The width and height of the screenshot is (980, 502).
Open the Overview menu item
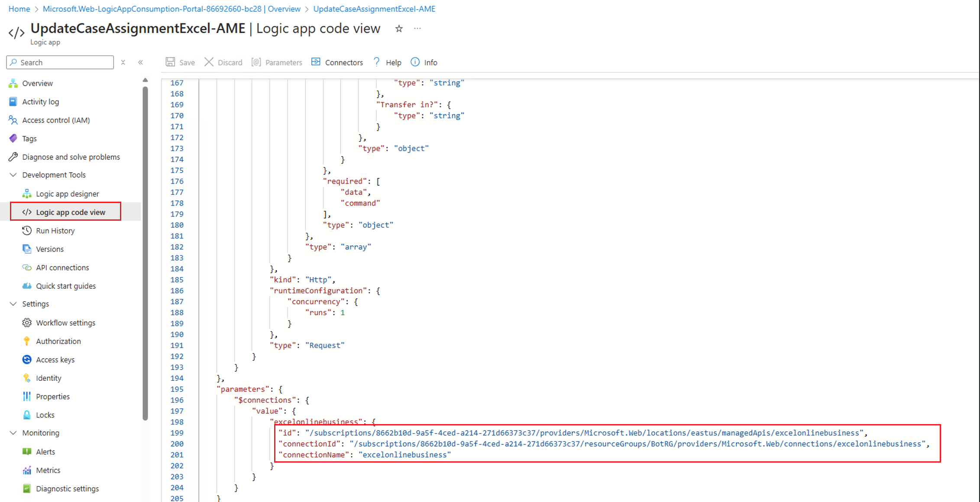click(x=37, y=83)
